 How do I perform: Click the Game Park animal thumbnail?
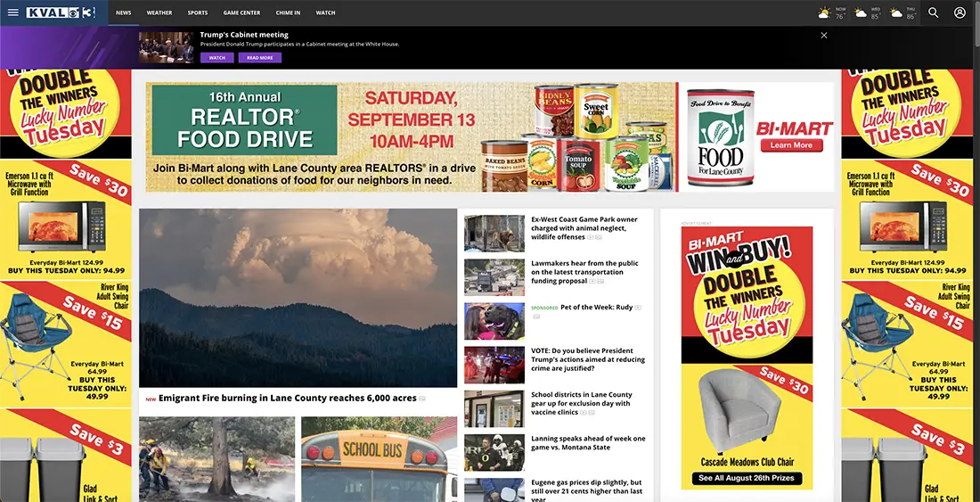tap(494, 234)
